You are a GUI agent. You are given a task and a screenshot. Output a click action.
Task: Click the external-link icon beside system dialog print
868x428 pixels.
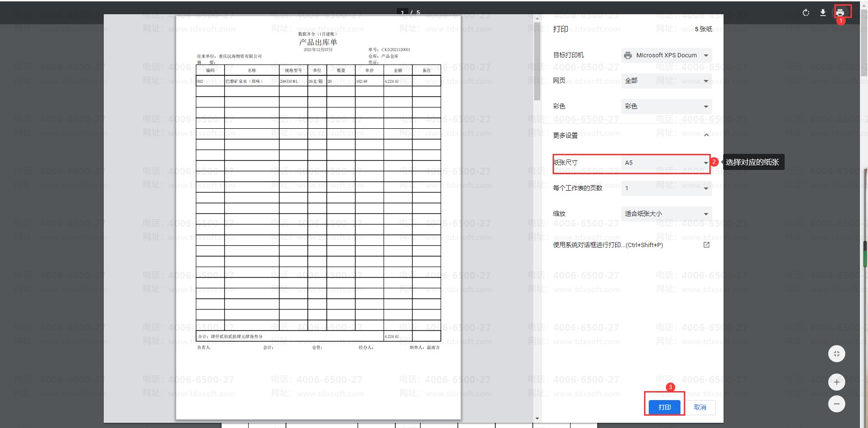tap(706, 245)
